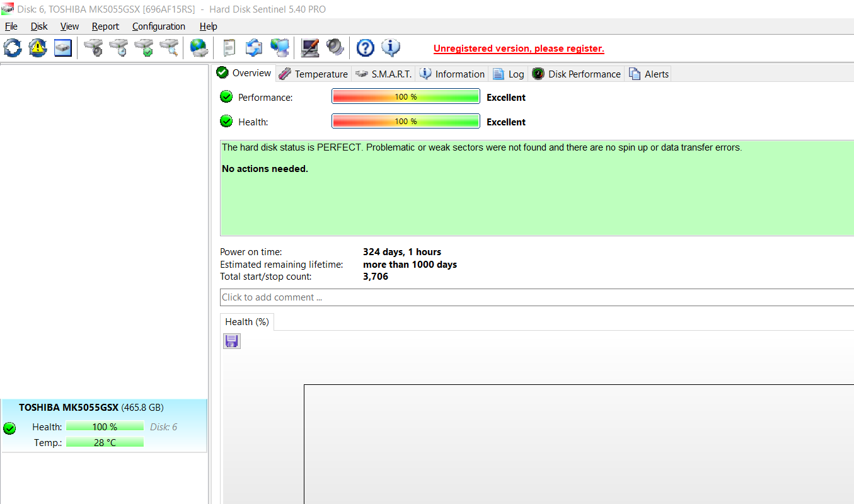Viewport: 854px width, 504px height.
Task: Click the 'Click to add comment' field
Action: pyautogui.click(x=537, y=297)
